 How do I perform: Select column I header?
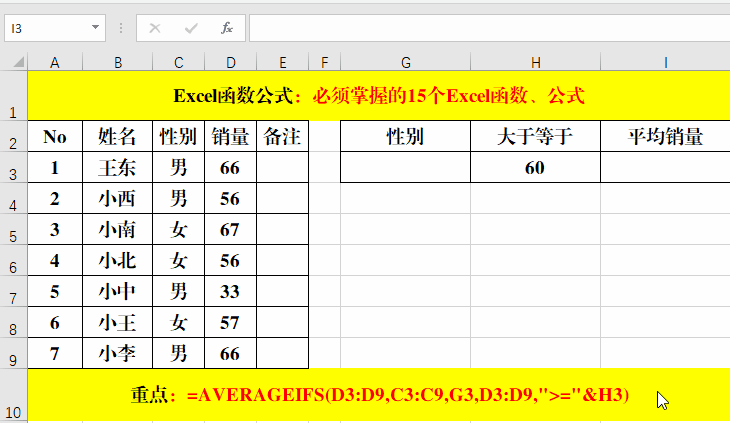(665, 62)
